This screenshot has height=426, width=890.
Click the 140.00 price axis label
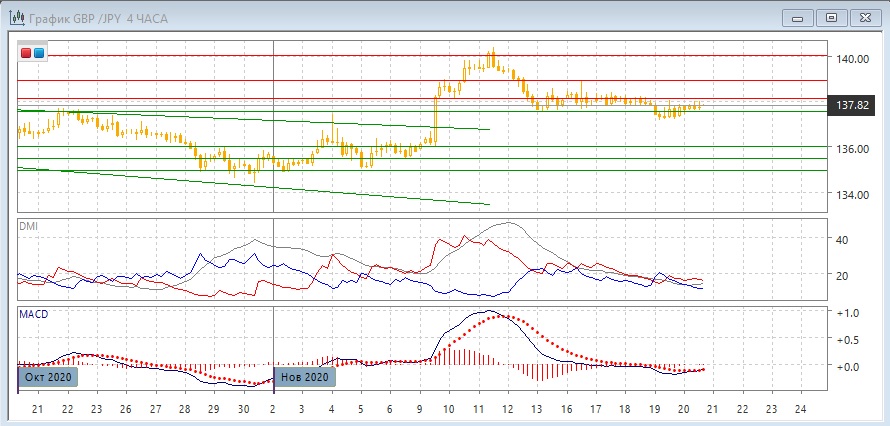(851, 60)
